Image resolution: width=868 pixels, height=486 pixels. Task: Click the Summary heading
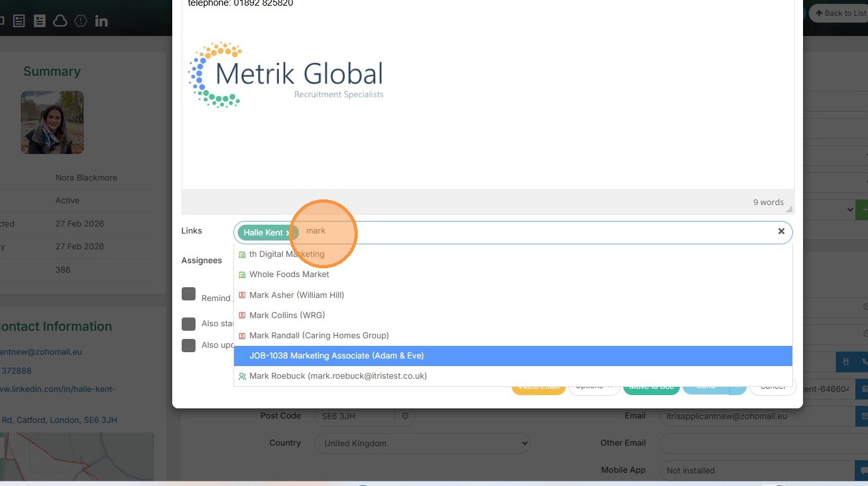[52, 71]
